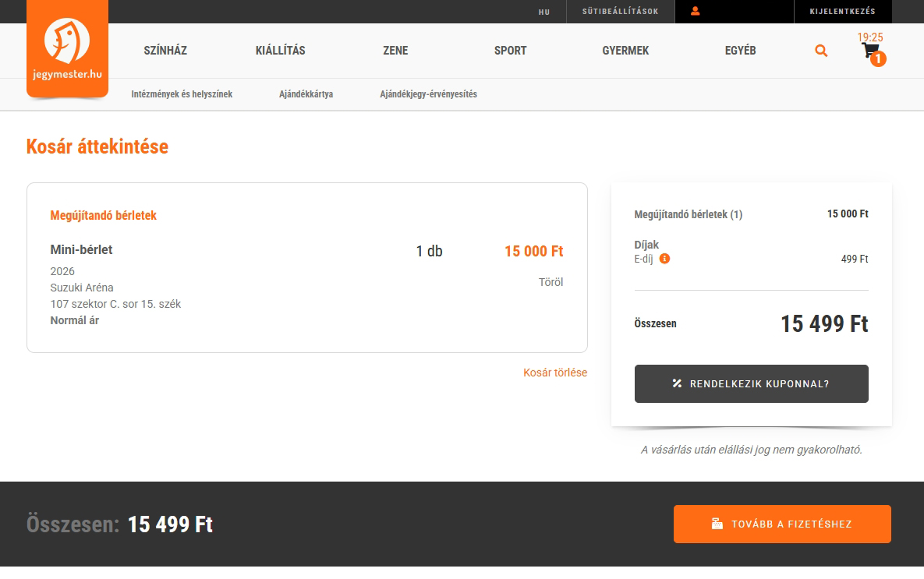924x579 pixels.
Task: Log out via Kijelentkezés
Action: click(x=842, y=12)
